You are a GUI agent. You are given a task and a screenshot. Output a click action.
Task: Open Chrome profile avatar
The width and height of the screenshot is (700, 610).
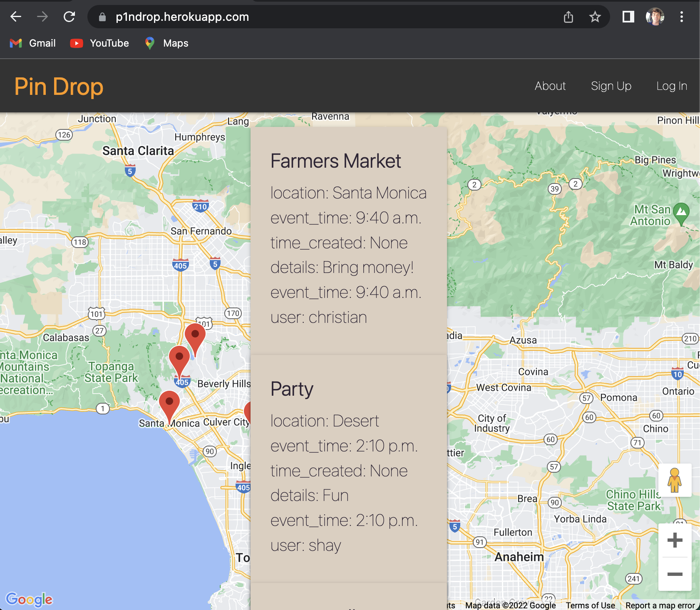(655, 17)
